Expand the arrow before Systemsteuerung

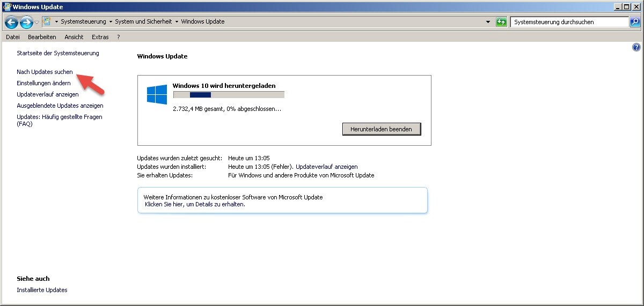pyautogui.click(x=56, y=22)
